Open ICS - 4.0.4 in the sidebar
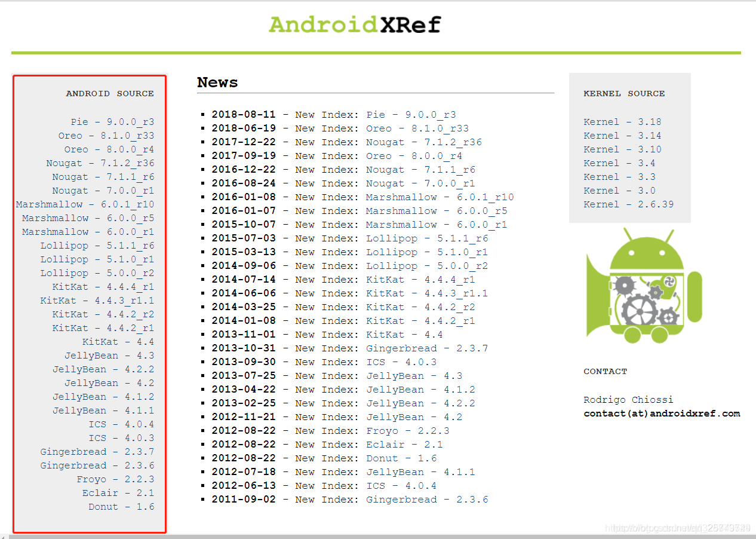Screen dimensions: 756x539 pyautogui.click(x=121, y=424)
